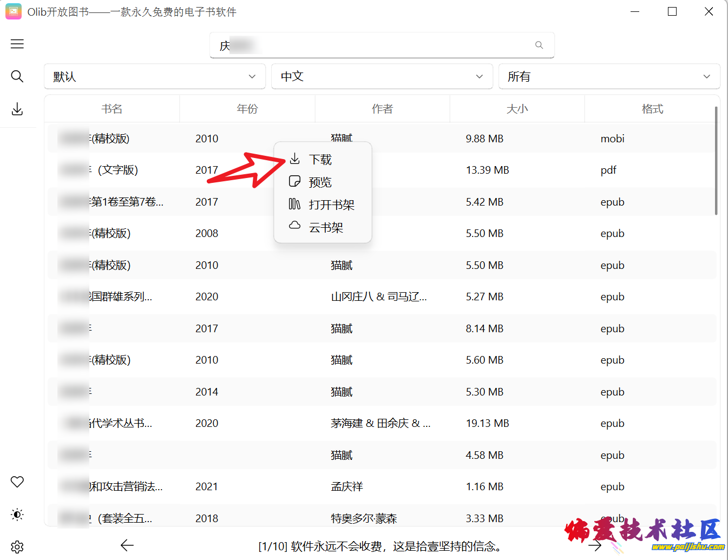The height and width of the screenshot is (560, 728).
Task: Expand the 中文 language dropdown
Action: point(382,77)
